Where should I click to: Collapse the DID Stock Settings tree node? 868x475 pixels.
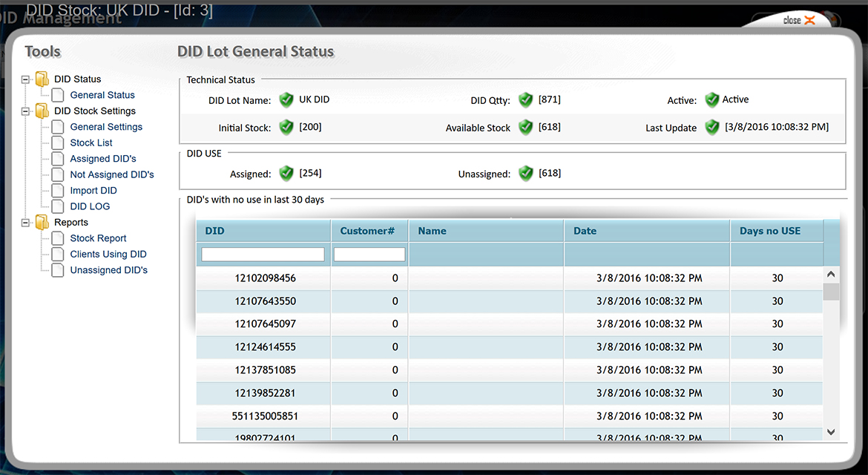coord(26,111)
